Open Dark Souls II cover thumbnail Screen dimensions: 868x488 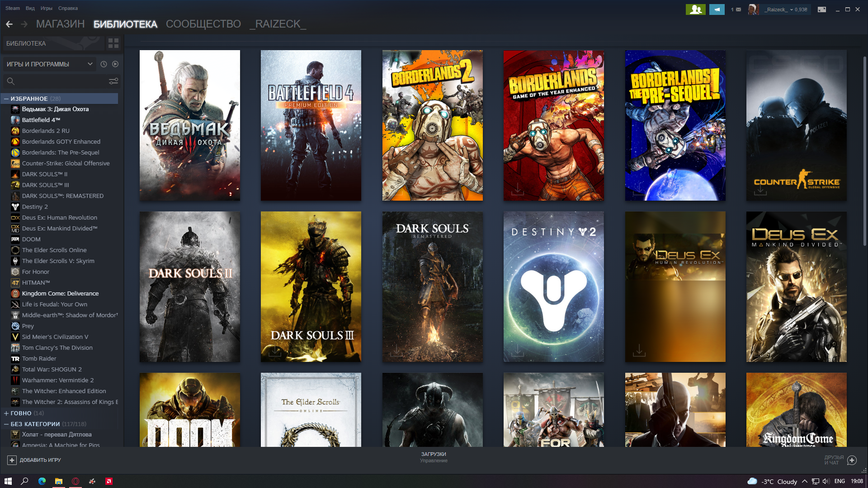(190, 286)
